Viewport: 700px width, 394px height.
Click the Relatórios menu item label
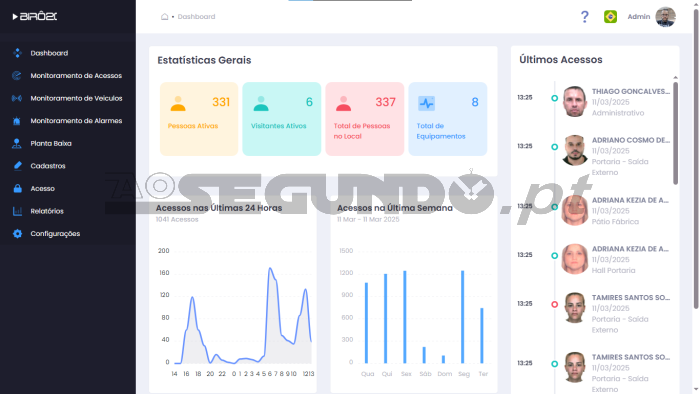(47, 211)
